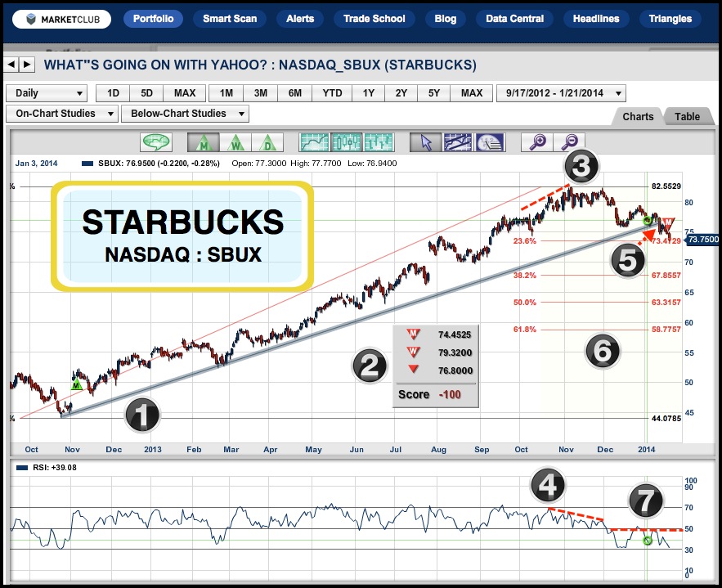Set chart range to YTD
The height and width of the screenshot is (588, 722).
(332, 93)
